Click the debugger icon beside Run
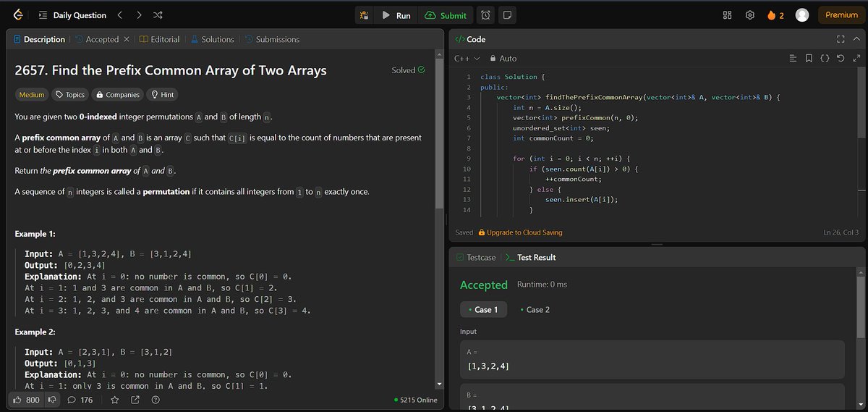This screenshot has width=868, height=412. click(x=365, y=15)
